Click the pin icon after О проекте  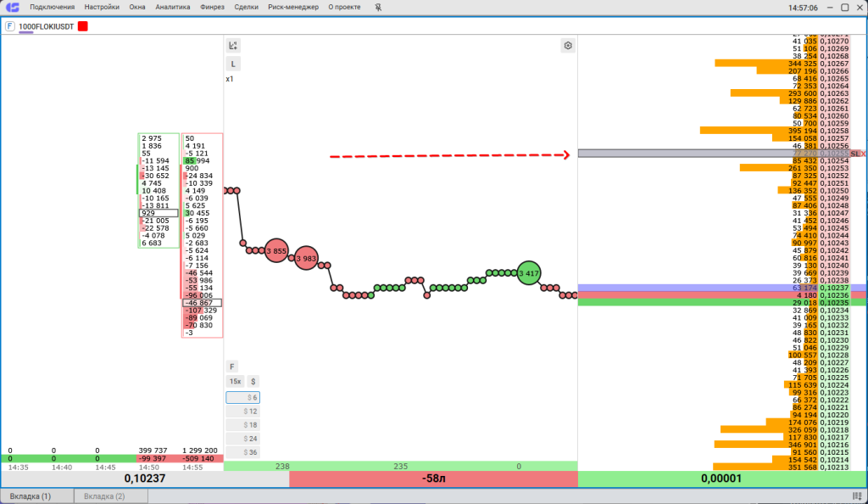(377, 7)
